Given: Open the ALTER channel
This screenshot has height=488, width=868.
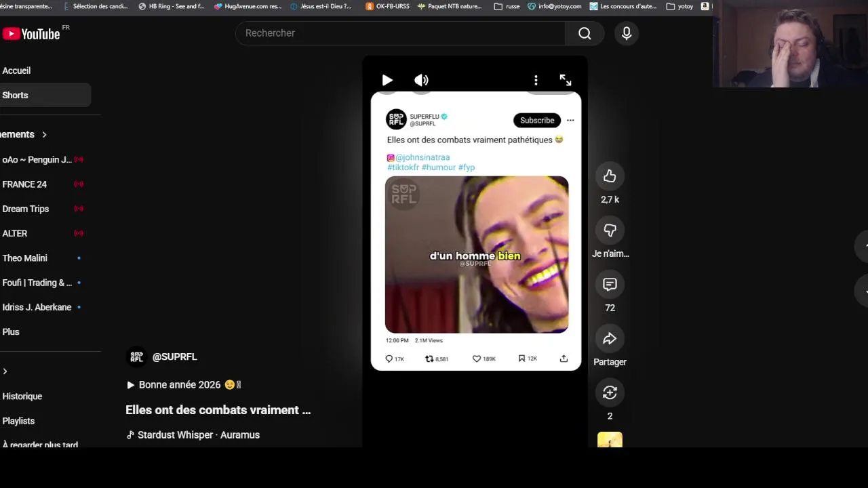Looking at the screenshot, I should click(x=42, y=233).
